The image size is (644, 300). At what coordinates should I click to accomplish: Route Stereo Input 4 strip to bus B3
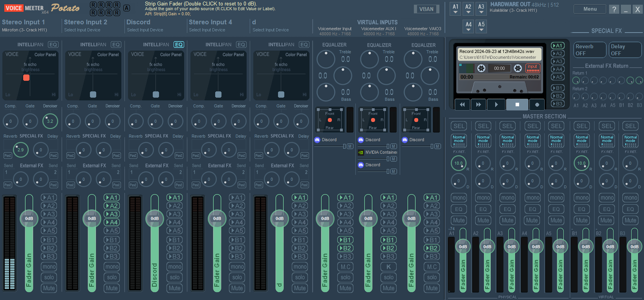coord(237,256)
